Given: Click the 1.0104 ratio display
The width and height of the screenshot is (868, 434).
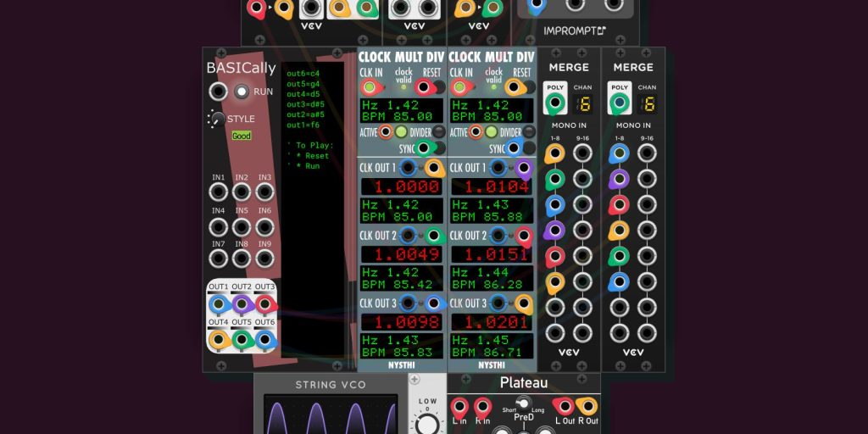Looking at the screenshot, I should click(492, 186).
